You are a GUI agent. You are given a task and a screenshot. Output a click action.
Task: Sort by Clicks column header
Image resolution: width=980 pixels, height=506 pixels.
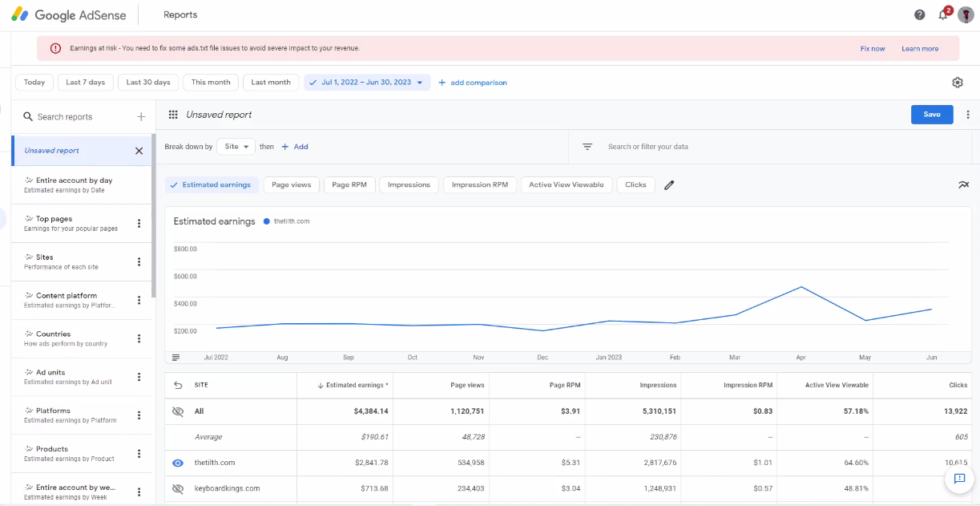pyautogui.click(x=958, y=386)
